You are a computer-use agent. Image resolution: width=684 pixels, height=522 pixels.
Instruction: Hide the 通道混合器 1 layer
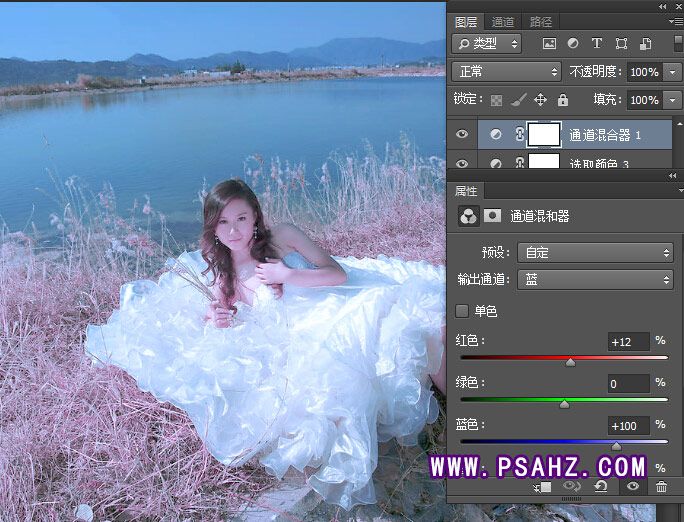click(x=462, y=135)
